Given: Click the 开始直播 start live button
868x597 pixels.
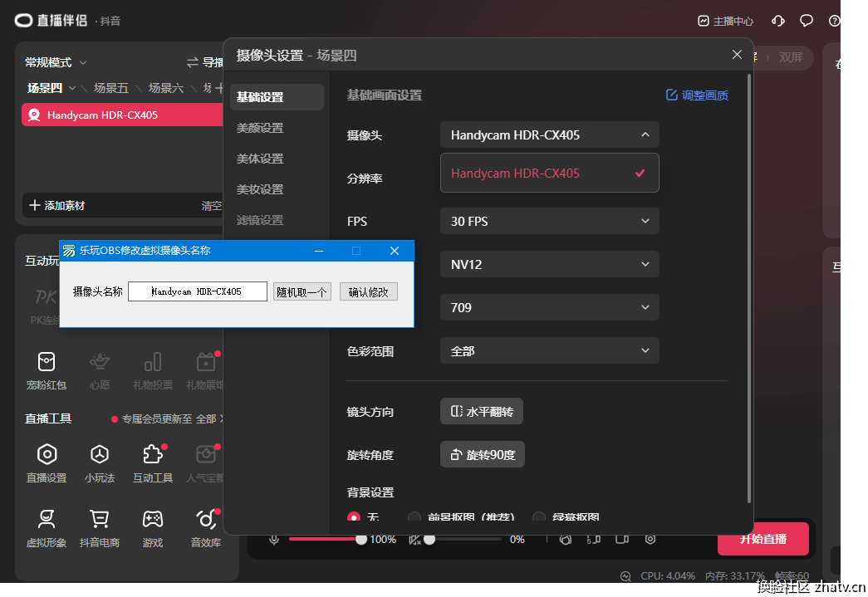Looking at the screenshot, I should click(x=763, y=539).
